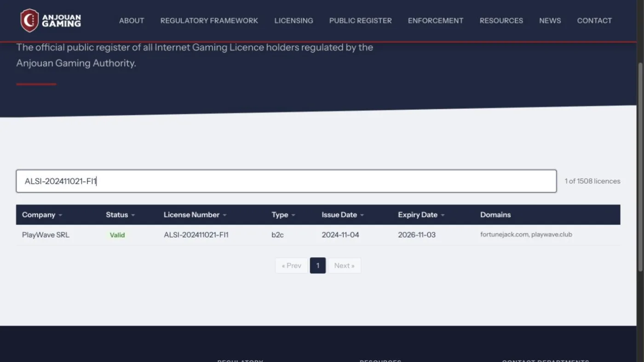The width and height of the screenshot is (644, 362).
Task: Go to the previous results page
Action: pyautogui.click(x=291, y=266)
